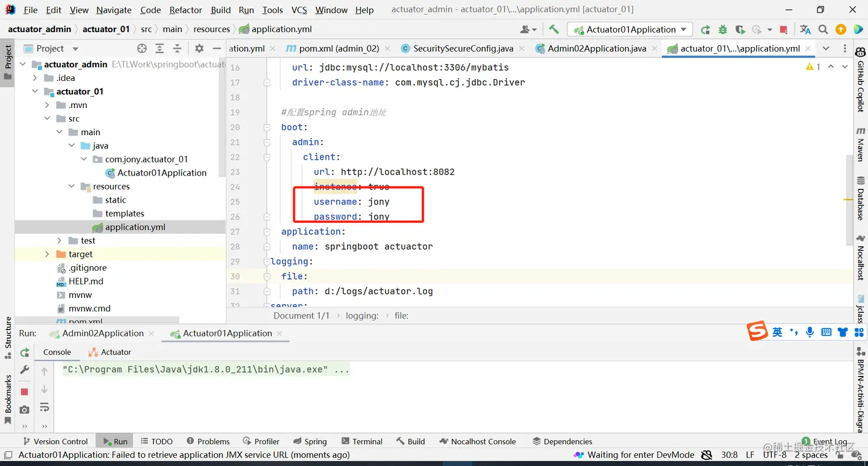This screenshot has height=466, width=868.
Task: Collapse the java source folder
Action: point(71,146)
